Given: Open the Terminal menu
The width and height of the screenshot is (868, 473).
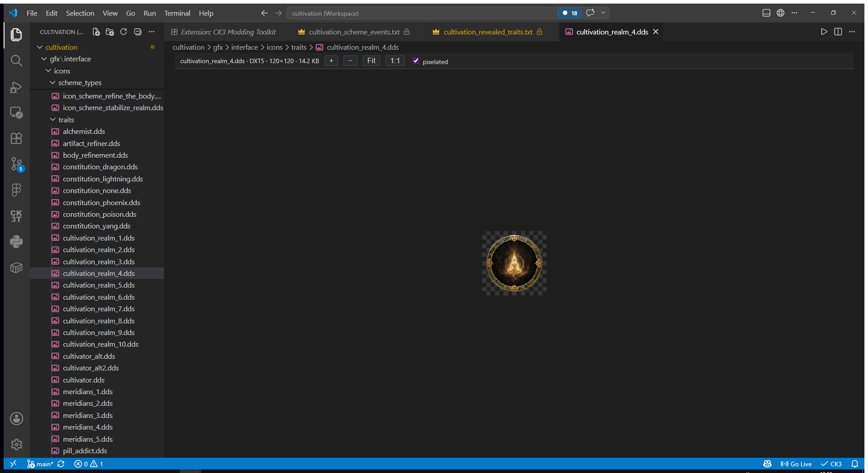Looking at the screenshot, I should (x=177, y=13).
